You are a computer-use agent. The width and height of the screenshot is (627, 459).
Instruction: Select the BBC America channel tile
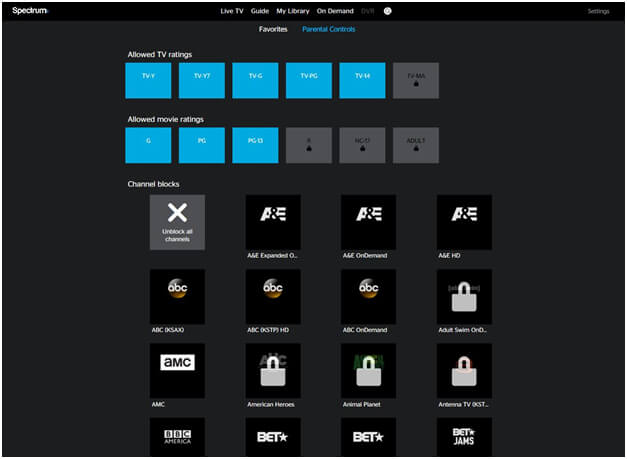[177, 437]
